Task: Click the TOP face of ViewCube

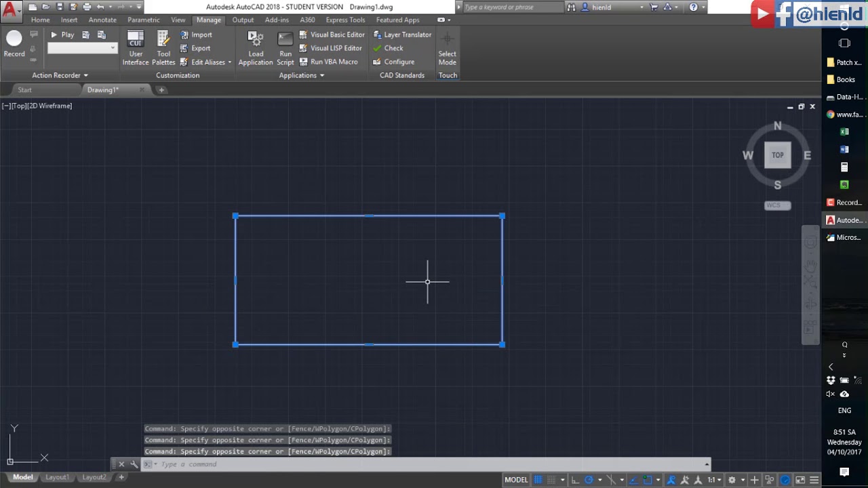Action: coord(778,155)
